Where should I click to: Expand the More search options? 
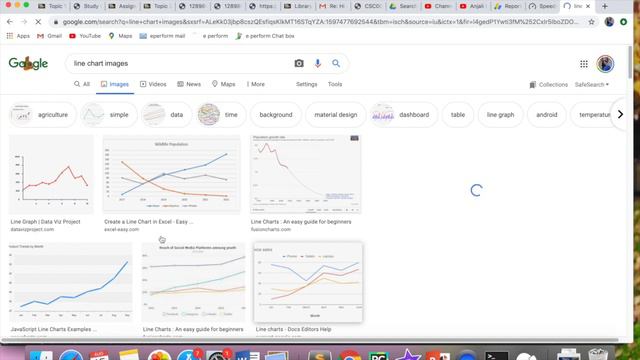pyautogui.click(x=256, y=84)
